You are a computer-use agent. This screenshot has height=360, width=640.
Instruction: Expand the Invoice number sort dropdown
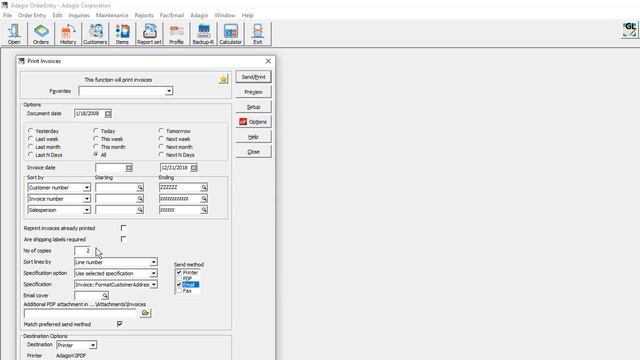pyautogui.click(x=87, y=199)
